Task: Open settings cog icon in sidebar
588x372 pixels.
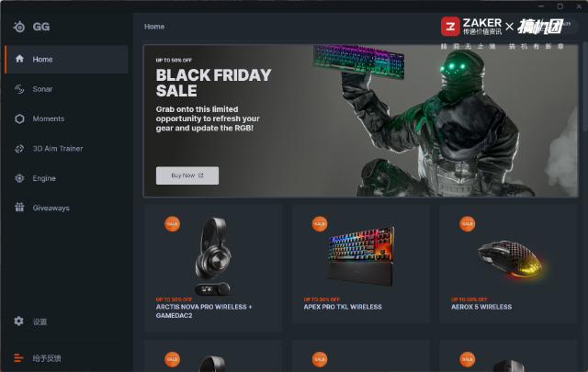Action: [18, 321]
